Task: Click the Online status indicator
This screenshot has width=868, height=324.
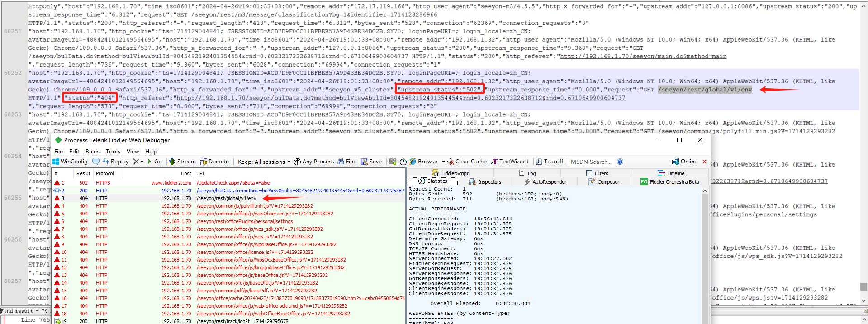Action: [x=685, y=162]
